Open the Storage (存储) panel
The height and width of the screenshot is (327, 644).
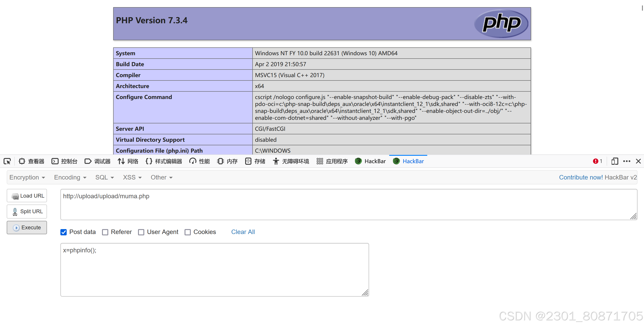click(255, 161)
